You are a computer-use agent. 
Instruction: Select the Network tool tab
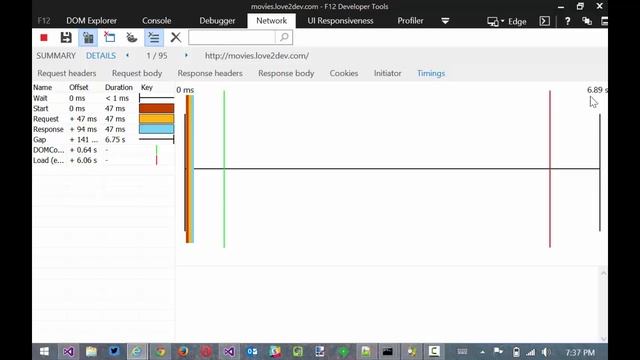click(271, 21)
